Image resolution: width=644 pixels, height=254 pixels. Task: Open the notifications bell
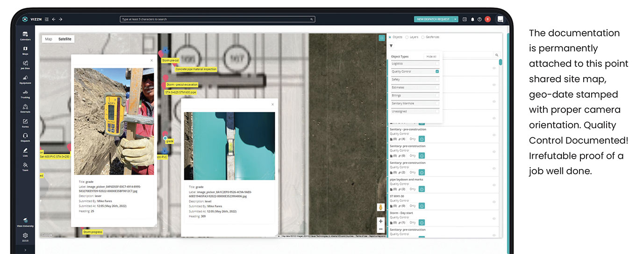click(472, 19)
